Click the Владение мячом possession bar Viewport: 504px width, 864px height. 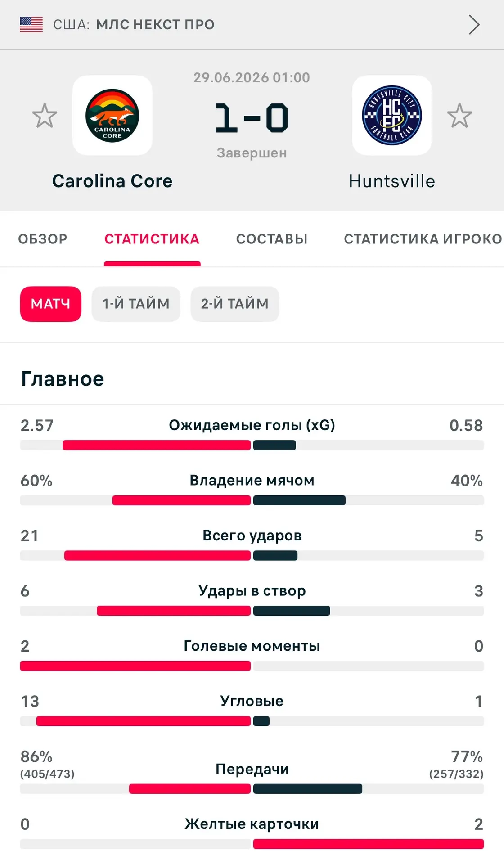252,500
